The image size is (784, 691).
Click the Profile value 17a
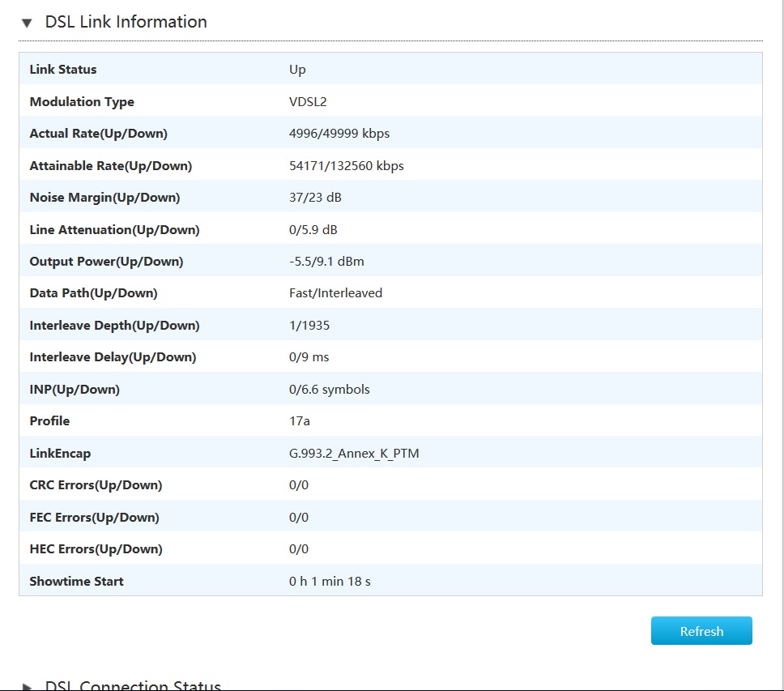tap(300, 421)
